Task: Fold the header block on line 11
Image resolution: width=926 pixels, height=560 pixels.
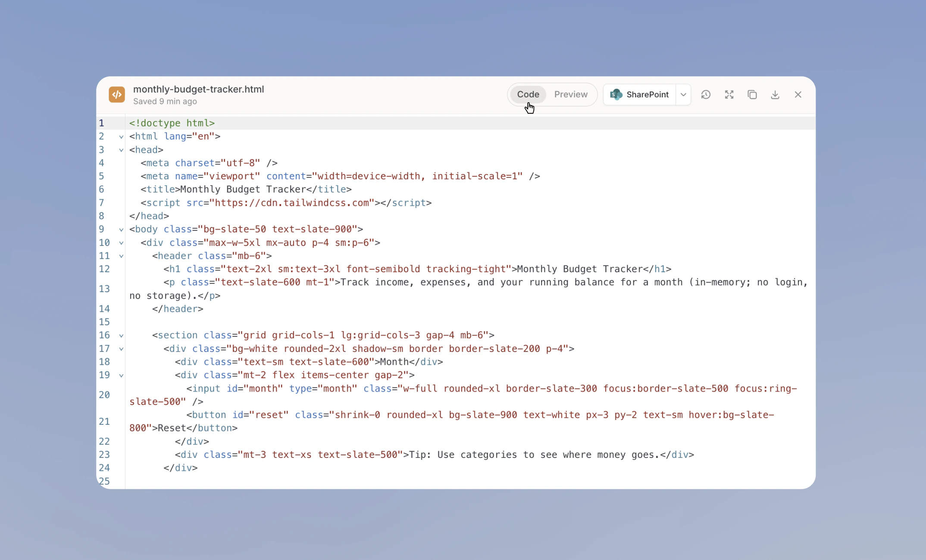Action: click(x=121, y=256)
